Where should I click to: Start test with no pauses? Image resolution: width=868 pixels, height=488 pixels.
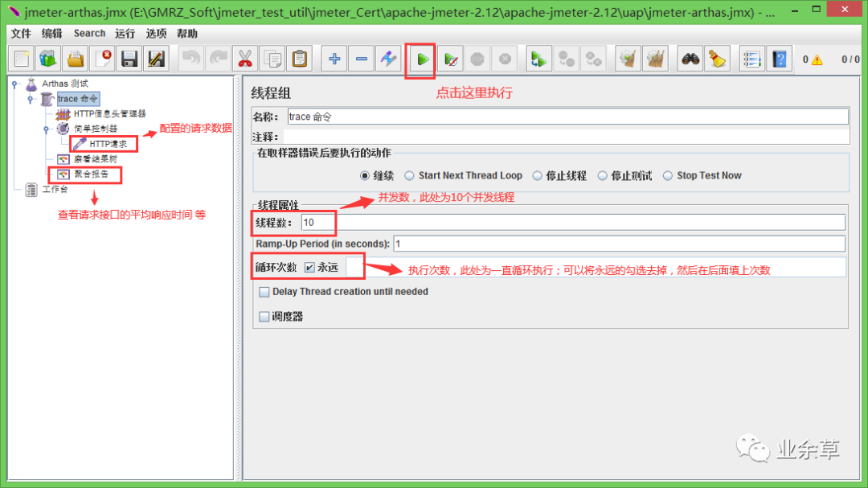(451, 59)
